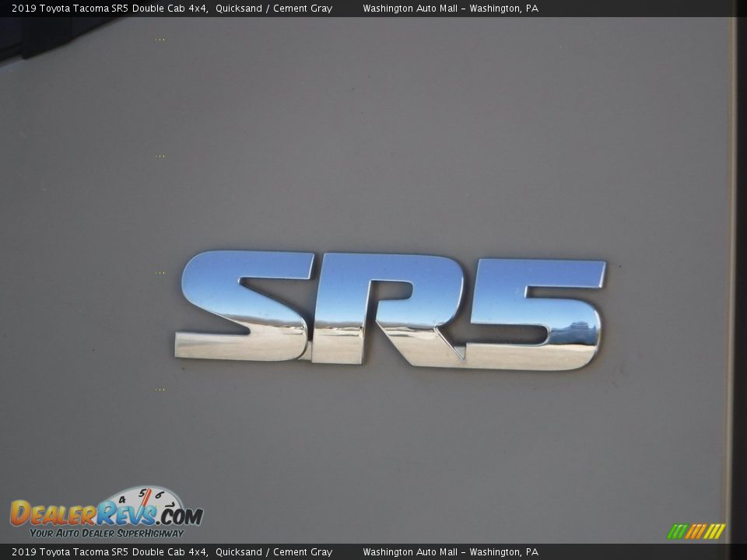Viewport: 747px width, 560px height.
Task: Click the chrome SR5 badge emblem
Action: [x=390, y=310]
